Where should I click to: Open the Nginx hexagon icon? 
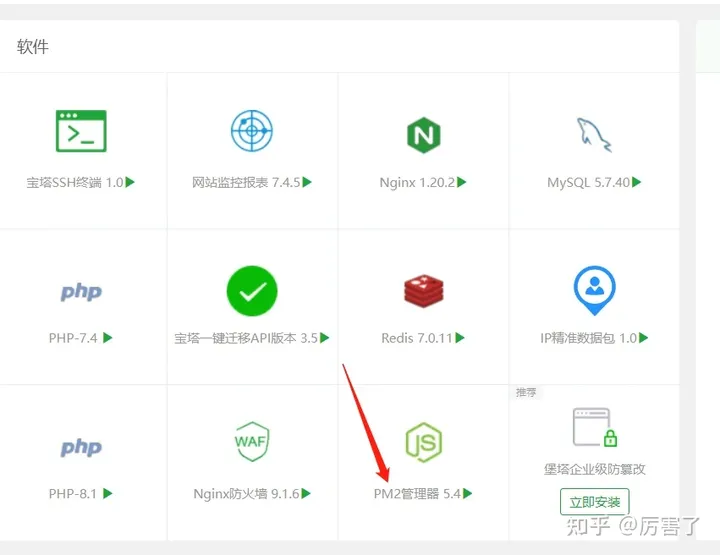pyautogui.click(x=423, y=135)
